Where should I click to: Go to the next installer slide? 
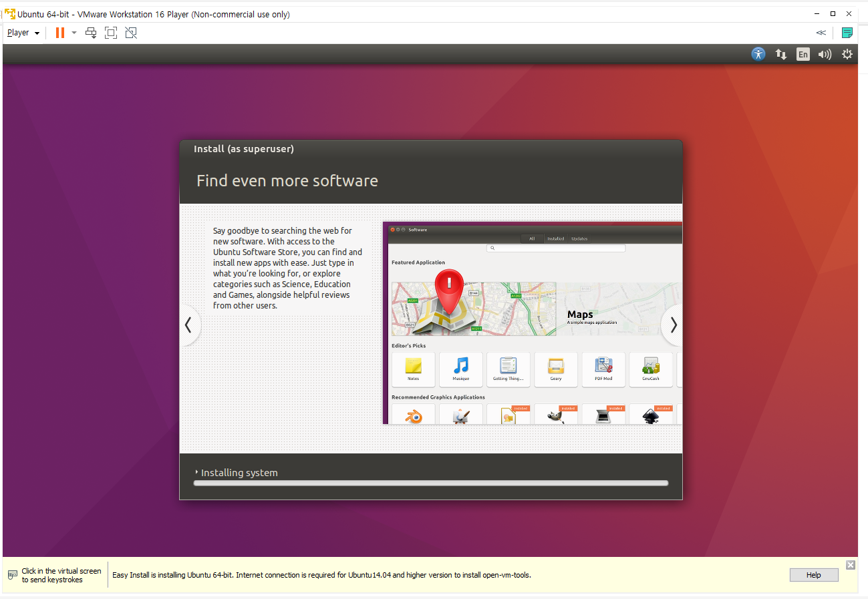(x=673, y=325)
